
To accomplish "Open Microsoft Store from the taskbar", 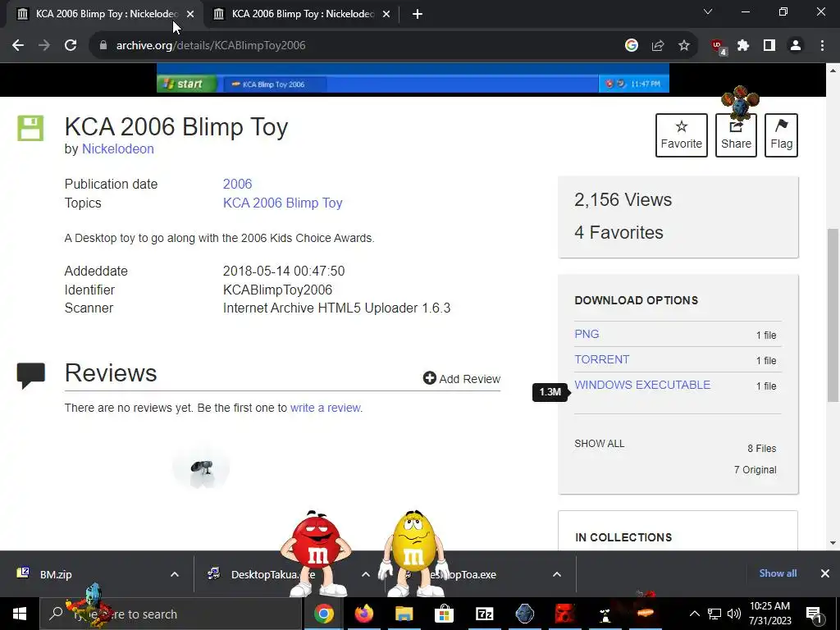I will pyautogui.click(x=444, y=614).
